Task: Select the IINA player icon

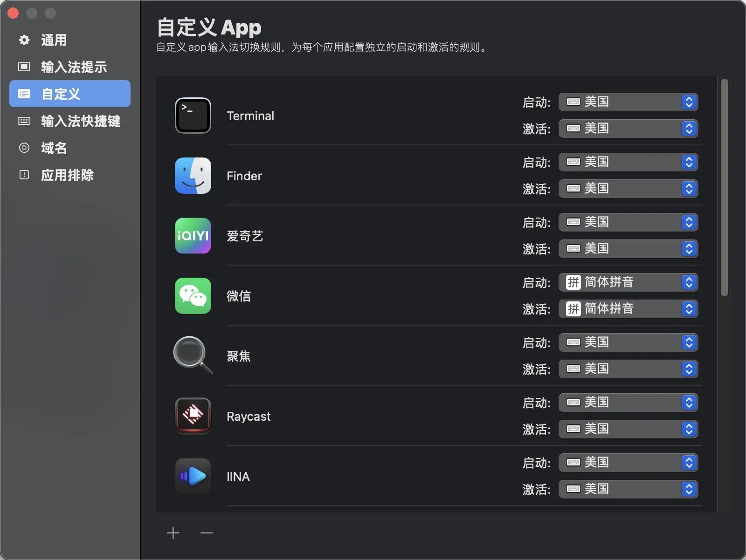Action: pos(193,476)
